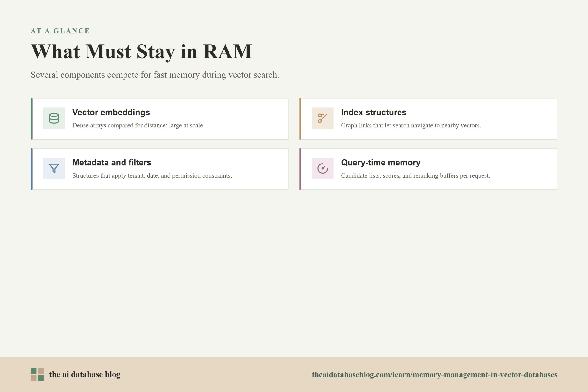The height and width of the screenshot is (392, 588).
Task: Select the 'Query-time memory' card heading
Action: (381, 163)
